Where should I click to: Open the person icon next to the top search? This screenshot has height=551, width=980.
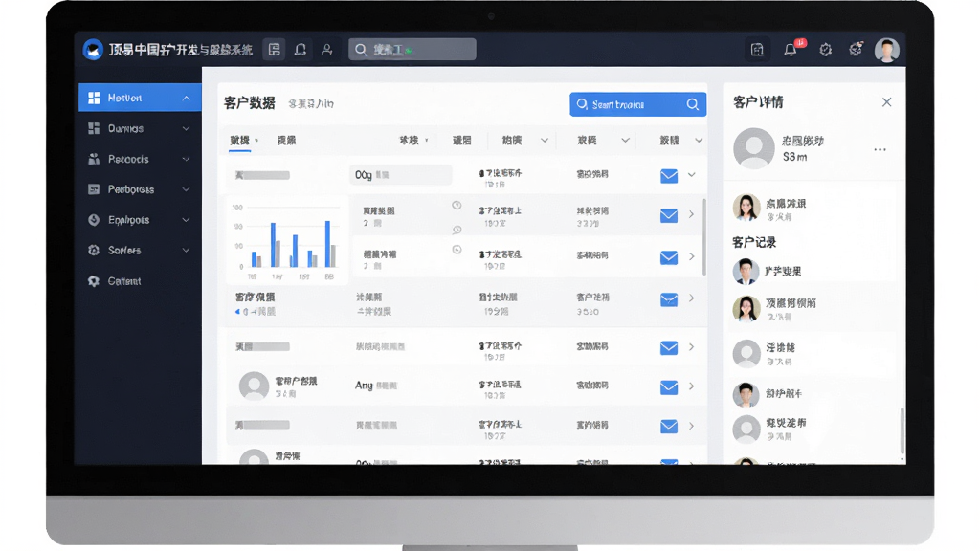(327, 50)
